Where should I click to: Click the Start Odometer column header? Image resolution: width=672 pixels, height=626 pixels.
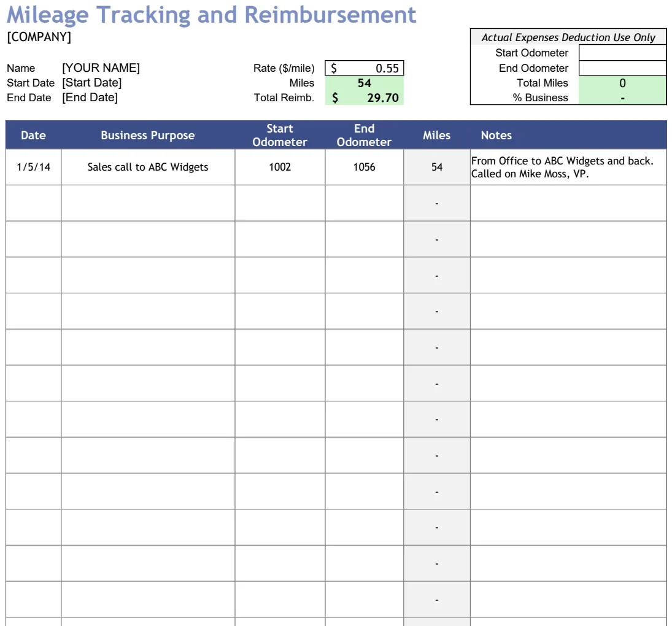(280, 136)
